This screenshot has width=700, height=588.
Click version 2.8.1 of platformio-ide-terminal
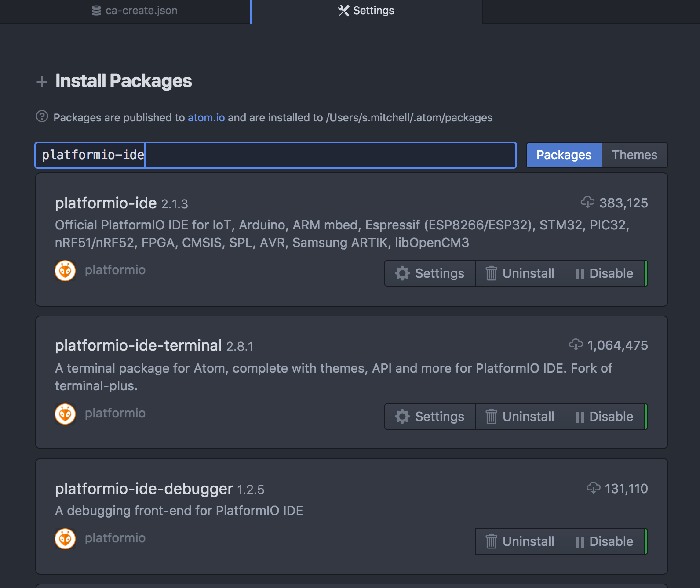(240, 347)
